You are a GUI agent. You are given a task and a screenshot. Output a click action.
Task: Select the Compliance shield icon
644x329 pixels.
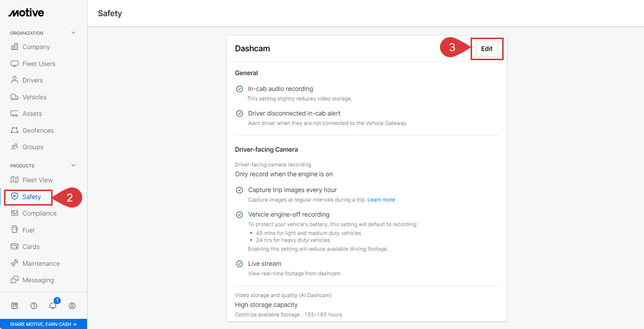15,213
